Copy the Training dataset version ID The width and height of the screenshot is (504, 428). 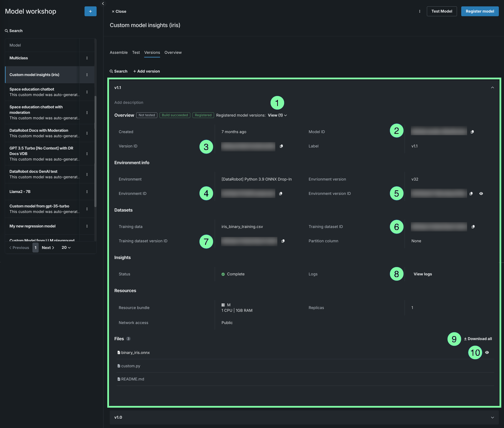(x=283, y=241)
